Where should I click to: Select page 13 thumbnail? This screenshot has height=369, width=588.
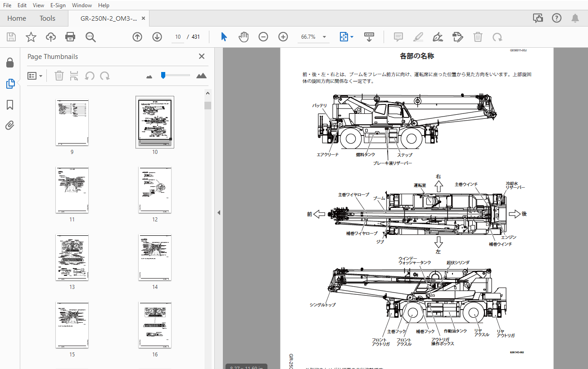point(72,257)
